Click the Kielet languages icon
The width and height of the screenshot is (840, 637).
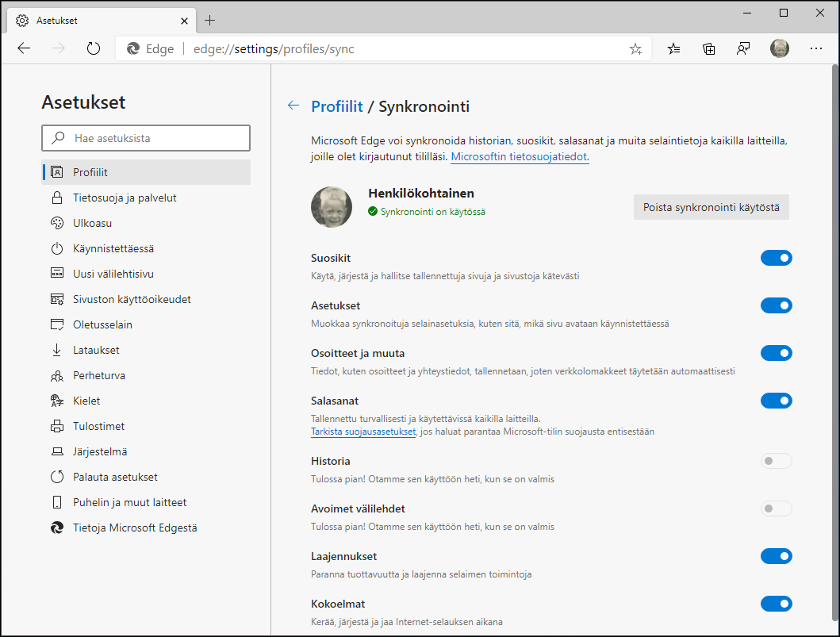(x=56, y=401)
